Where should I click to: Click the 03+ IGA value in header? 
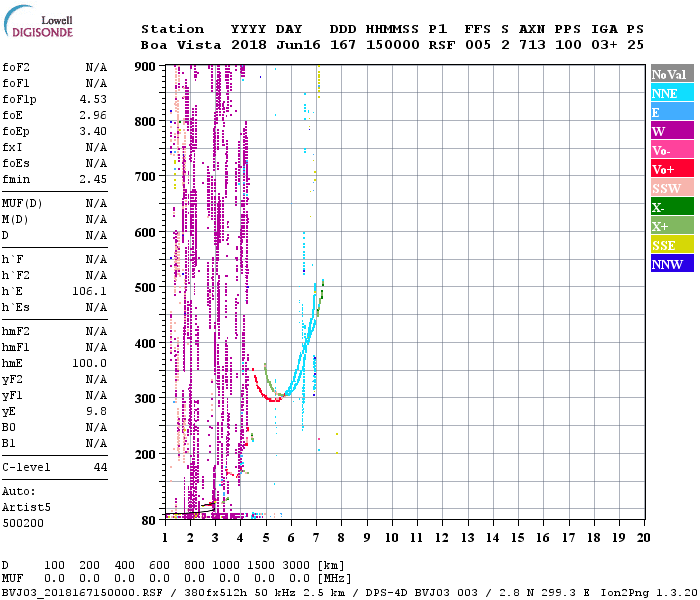[x=604, y=45]
